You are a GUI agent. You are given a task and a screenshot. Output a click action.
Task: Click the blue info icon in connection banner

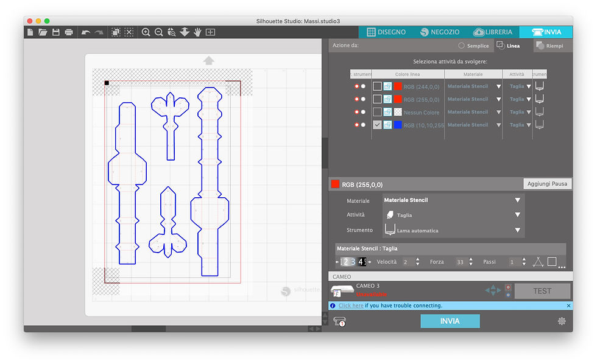[333, 306]
